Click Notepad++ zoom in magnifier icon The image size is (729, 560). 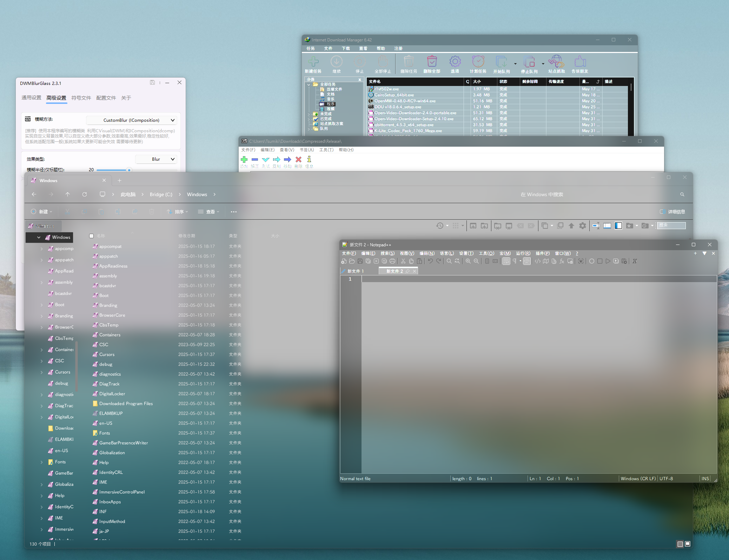[468, 261]
